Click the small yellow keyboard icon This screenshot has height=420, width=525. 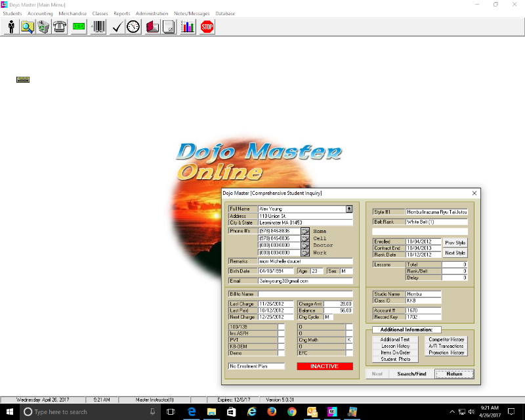coord(23,79)
